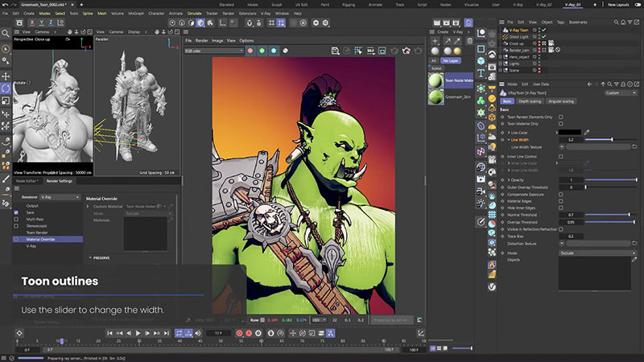
Task: Select the V-Ray Toon object in Object Manager
Action: coord(518,30)
